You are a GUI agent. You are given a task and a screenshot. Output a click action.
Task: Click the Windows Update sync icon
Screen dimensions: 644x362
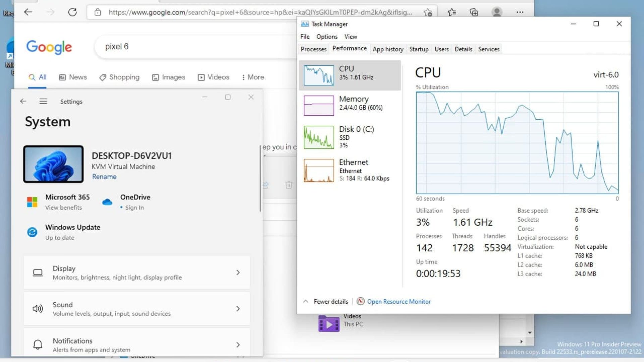[x=32, y=232]
